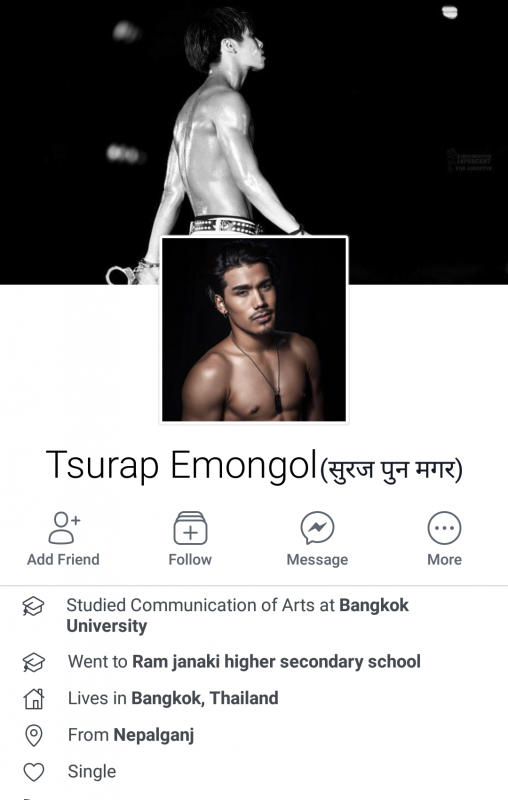Image resolution: width=508 pixels, height=800 pixels.
Task: Open the Bangkok, Thailand location link
Action: click(205, 698)
